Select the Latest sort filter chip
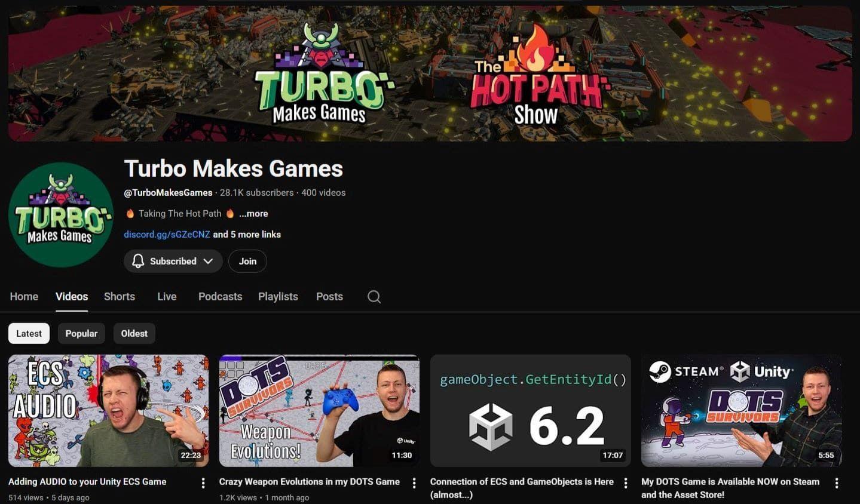The image size is (860, 504). pyautogui.click(x=29, y=333)
